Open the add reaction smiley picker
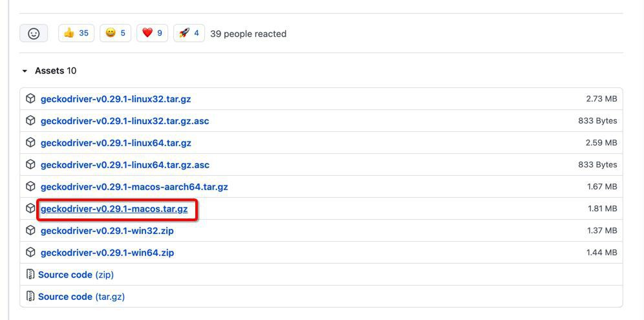 pyautogui.click(x=34, y=33)
